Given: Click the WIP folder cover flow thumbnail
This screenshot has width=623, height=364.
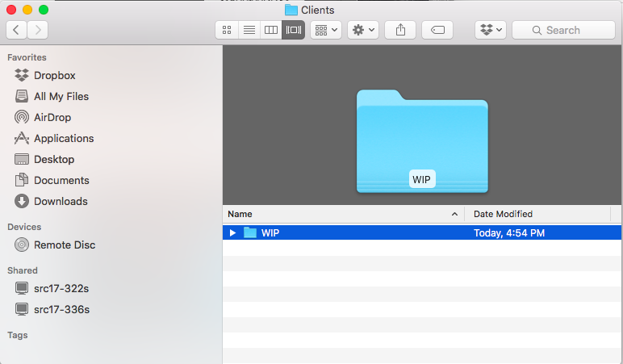Looking at the screenshot, I should tap(422, 141).
